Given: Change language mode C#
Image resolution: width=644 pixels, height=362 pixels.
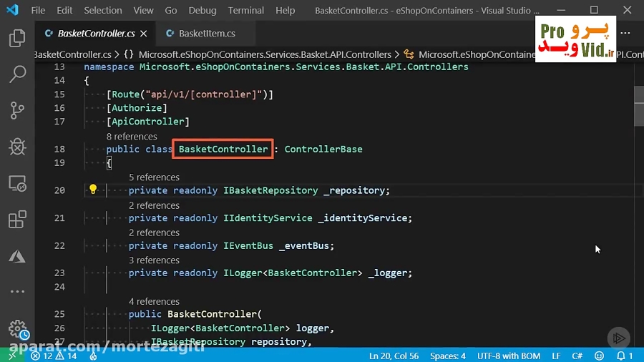Looking at the screenshot, I should point(577,356).
